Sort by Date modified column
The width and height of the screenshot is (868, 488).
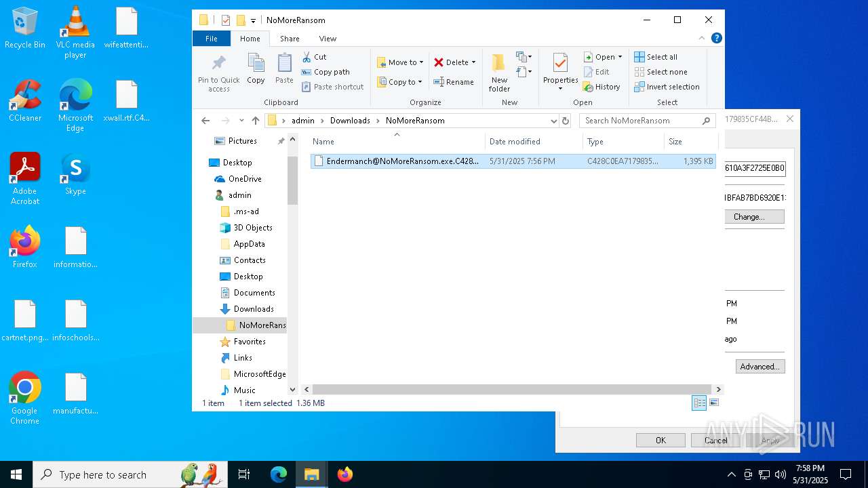point(534,142)
